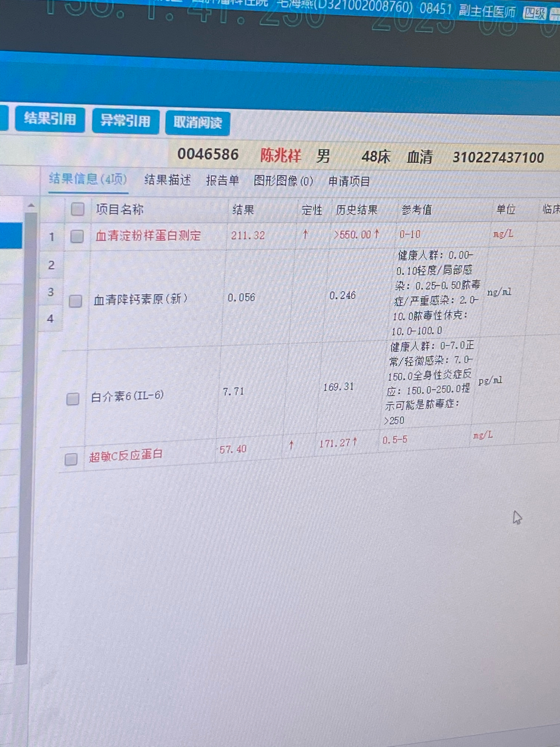This screenshot has width=560, height=747.
Task: Select the 48床 bed label
Action: point(376,156)
